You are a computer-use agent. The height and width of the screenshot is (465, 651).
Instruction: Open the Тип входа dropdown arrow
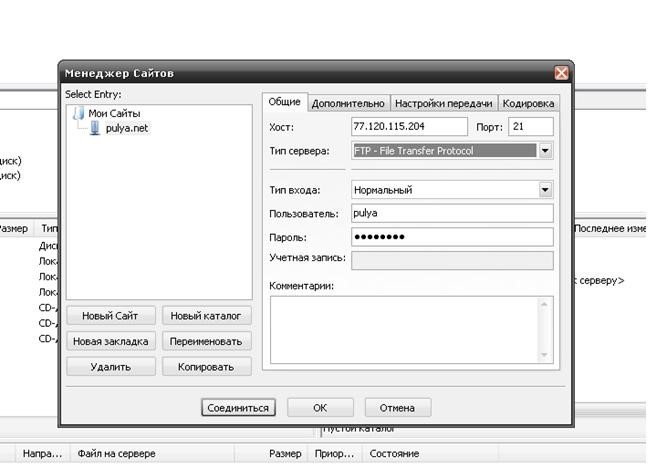(546, 190)
